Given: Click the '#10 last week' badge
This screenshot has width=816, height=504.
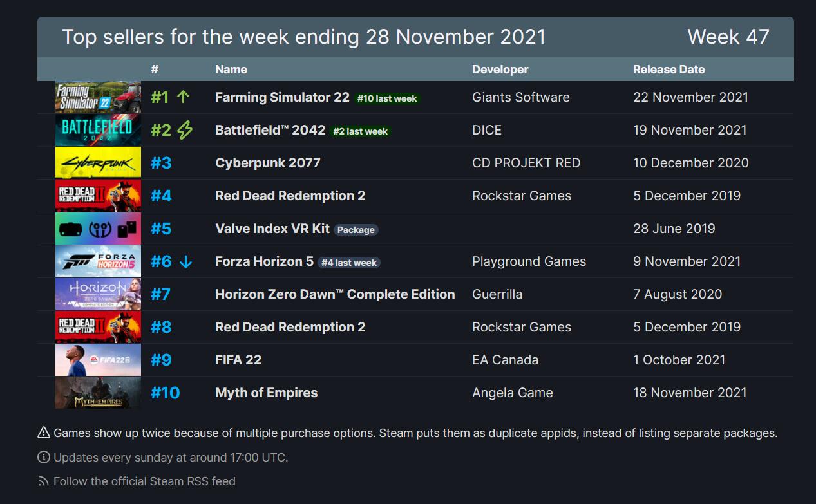Looking at the screenshot, I should [x=387, y=98].
